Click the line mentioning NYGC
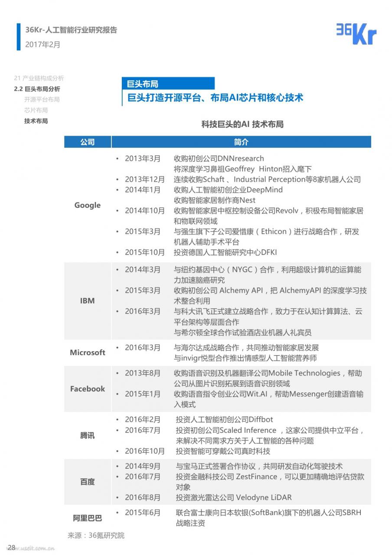 [268, 269]
